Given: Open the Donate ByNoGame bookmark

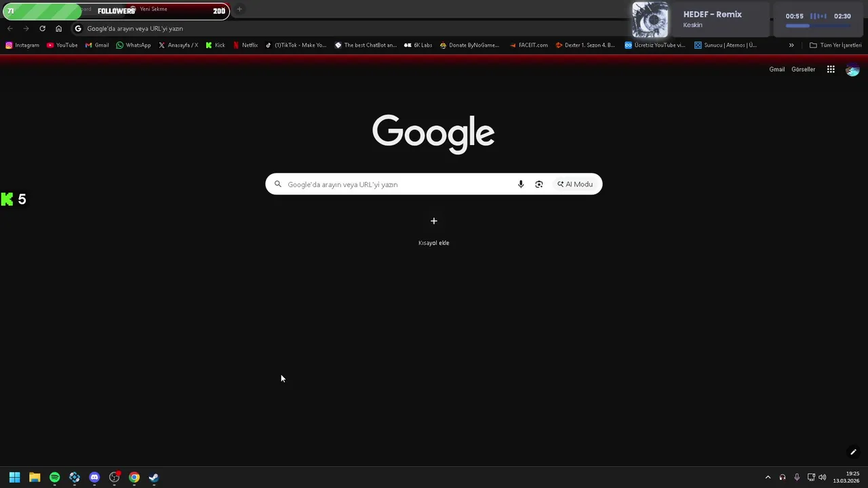Looking at the screenshot, I should coord(469,45).
